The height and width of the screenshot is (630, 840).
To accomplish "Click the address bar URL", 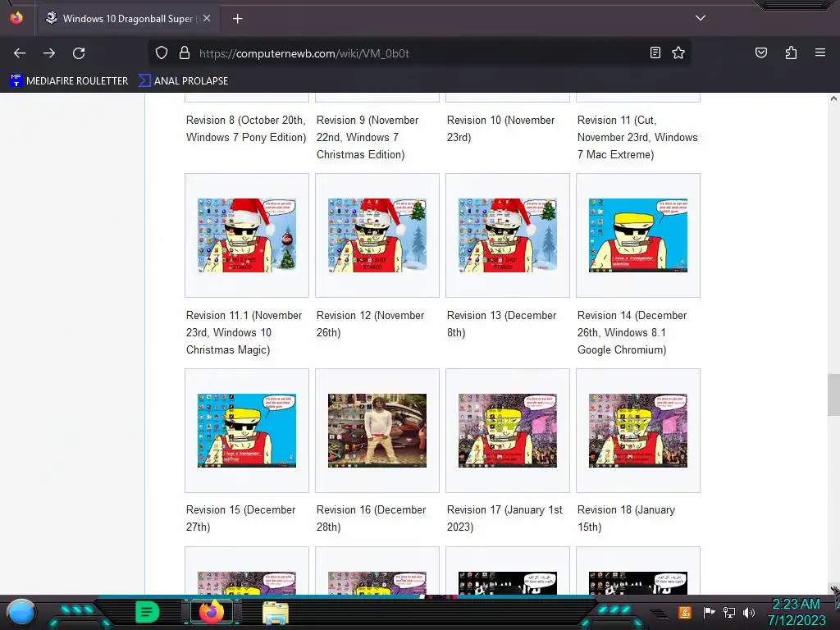I will [304, 53].
